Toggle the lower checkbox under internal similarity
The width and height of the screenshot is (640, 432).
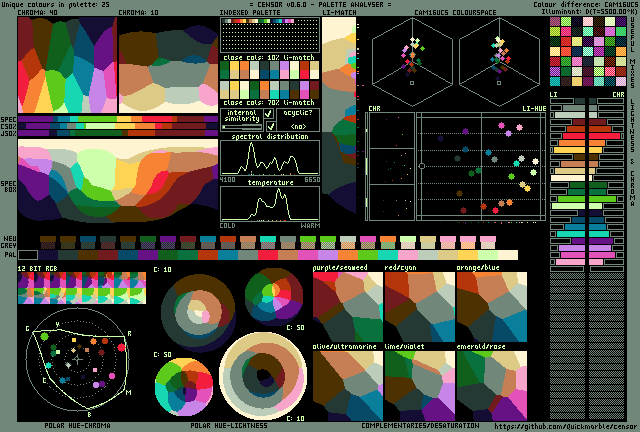[x=270, y=126]
